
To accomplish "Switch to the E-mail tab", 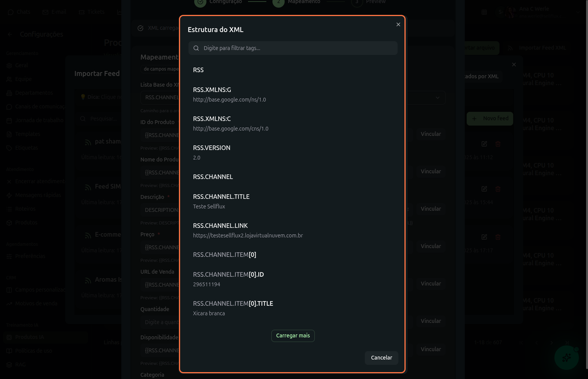I will coord(55,12).
